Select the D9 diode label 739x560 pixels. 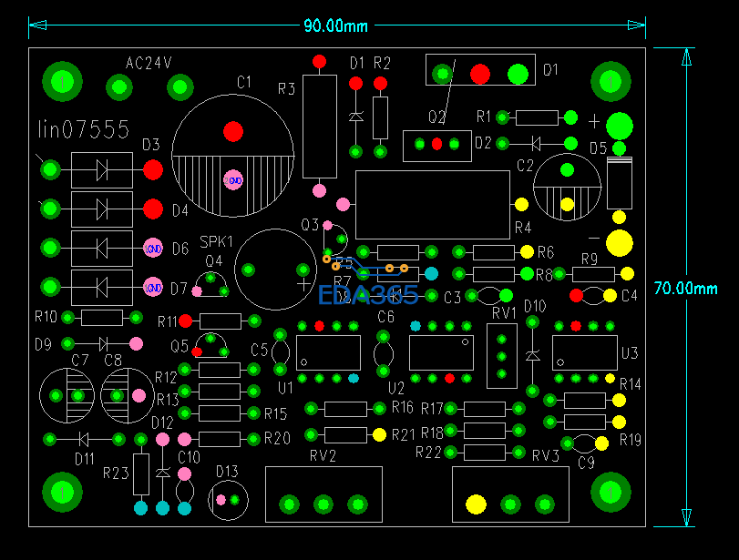(x=43, y=345)
